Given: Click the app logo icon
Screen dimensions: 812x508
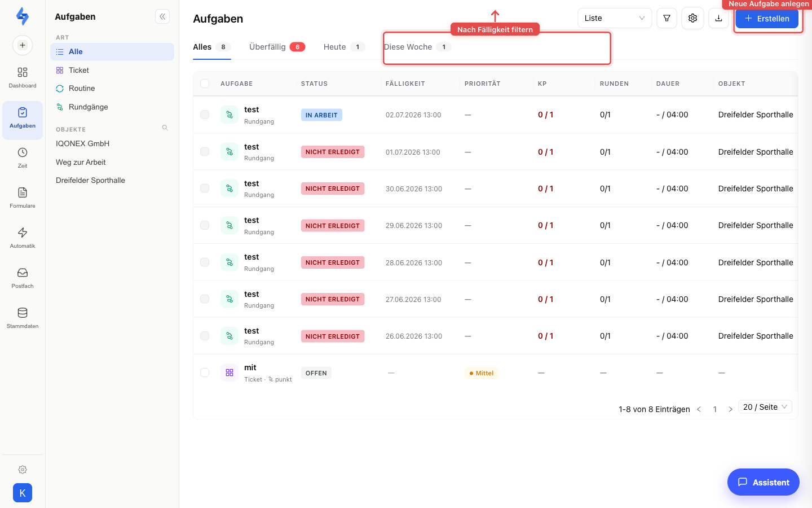Looking at the screenshot, I should [x=23, y=16].
